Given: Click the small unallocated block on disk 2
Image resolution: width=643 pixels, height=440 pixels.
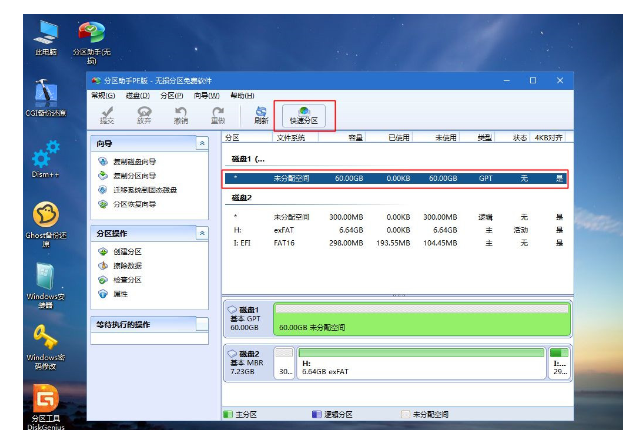Looking at the screenshot, I should click(284, 363).
